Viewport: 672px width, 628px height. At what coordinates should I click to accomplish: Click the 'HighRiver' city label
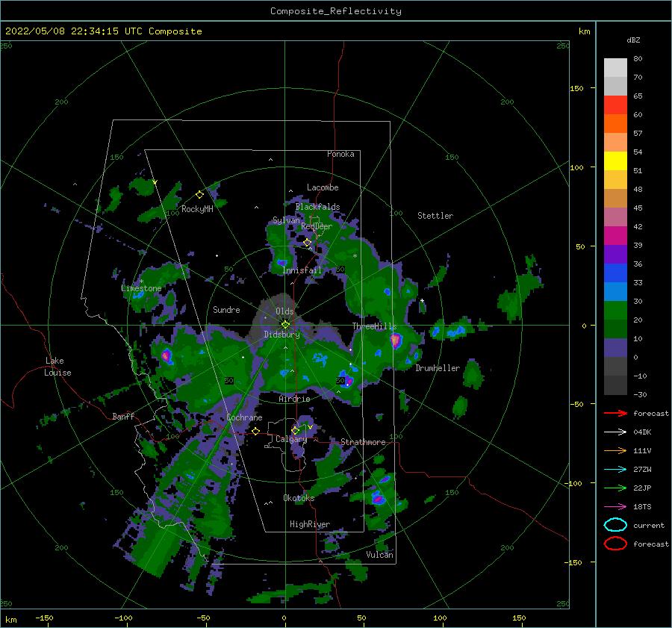tap(310, 524)
